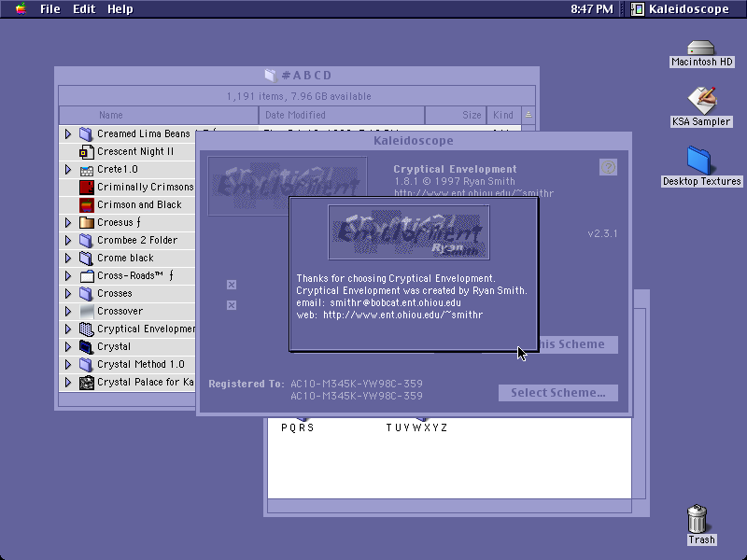Image resolution: width=747 pixels, height=560 pixels.
Task: Click the Crystal Method 1.0 folder icon
Action: pyautogui.click(x=86, y=365)
